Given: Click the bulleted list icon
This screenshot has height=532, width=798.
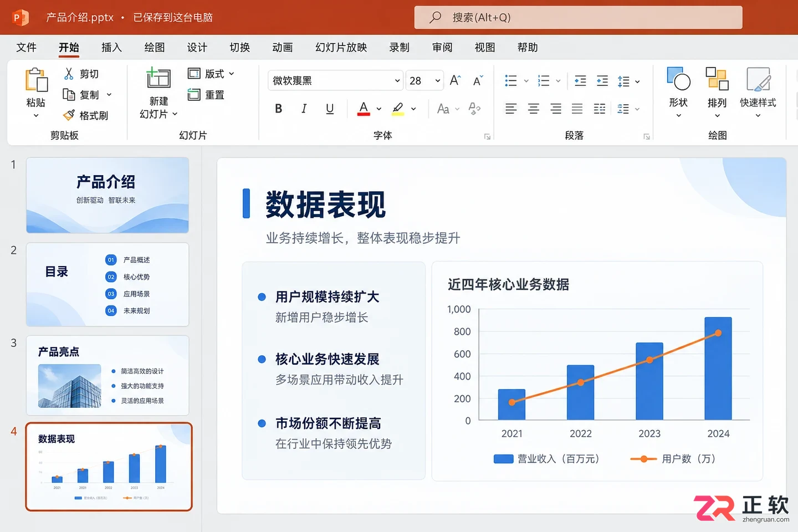Looking at the screenshot, I should pos(511,81).
